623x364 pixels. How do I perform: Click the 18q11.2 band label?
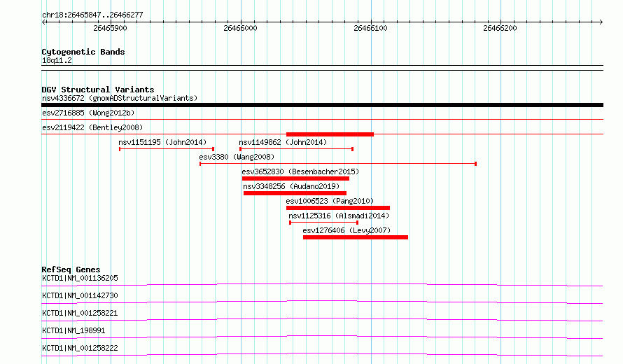[x=57, y=60]
